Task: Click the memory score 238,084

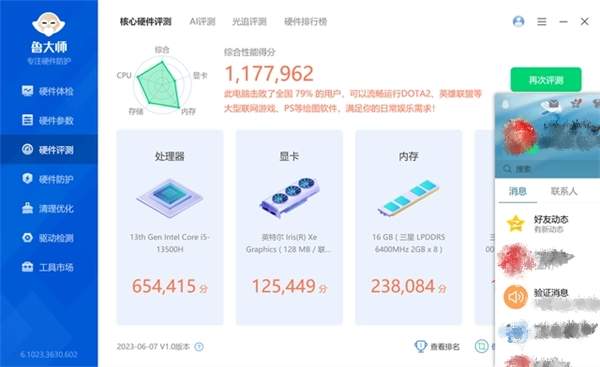Action: point(403,286)
